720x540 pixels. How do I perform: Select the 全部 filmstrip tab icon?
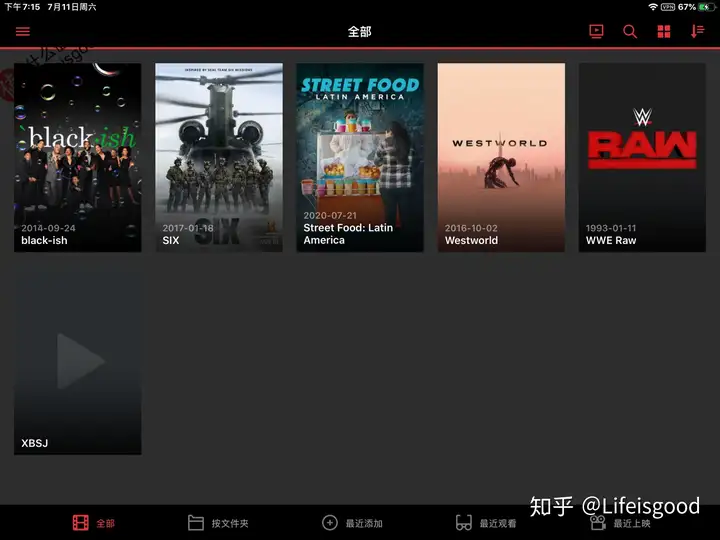click(x=80, y=523)
